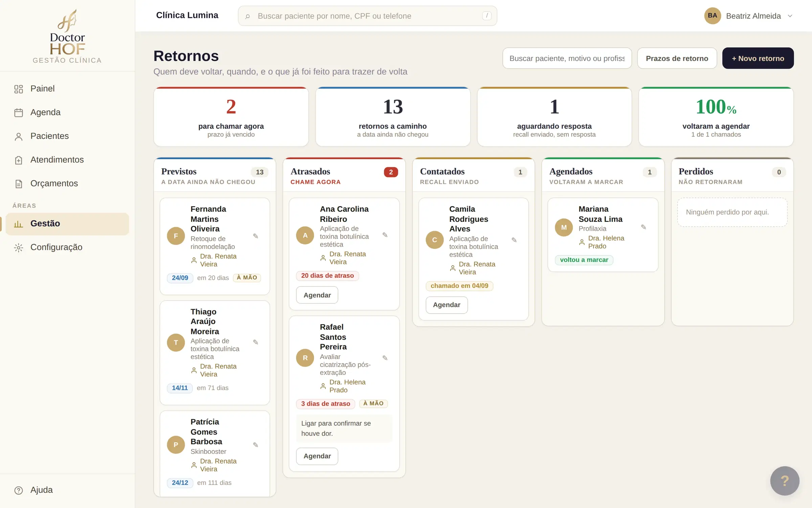The height and width of the screenshot is (508, 812).
Task: Edit Camila Rodrigues Alves's card pencil
Action: [x=514, y=240]
